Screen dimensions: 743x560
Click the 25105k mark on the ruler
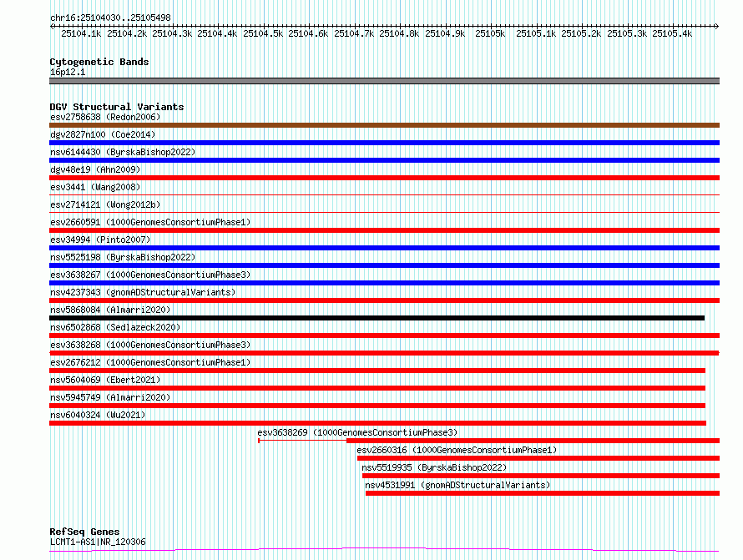[x=490, y=33]
